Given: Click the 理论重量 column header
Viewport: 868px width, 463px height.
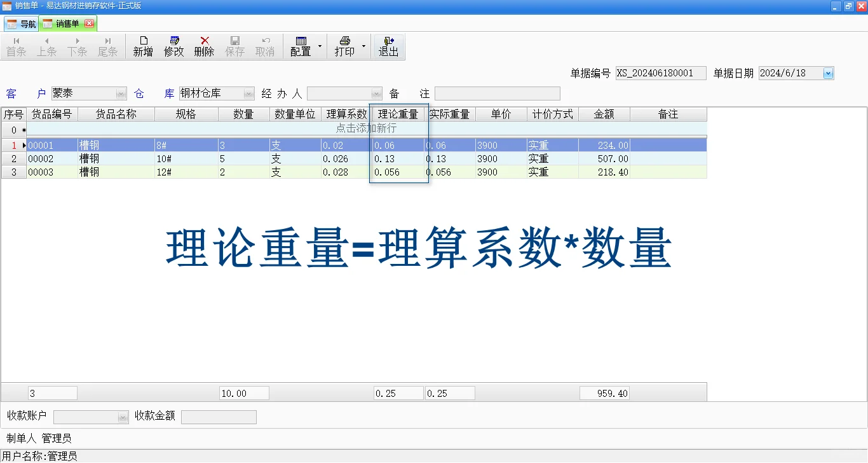Looking at the screenshot, I should click(x=398, y=114).
